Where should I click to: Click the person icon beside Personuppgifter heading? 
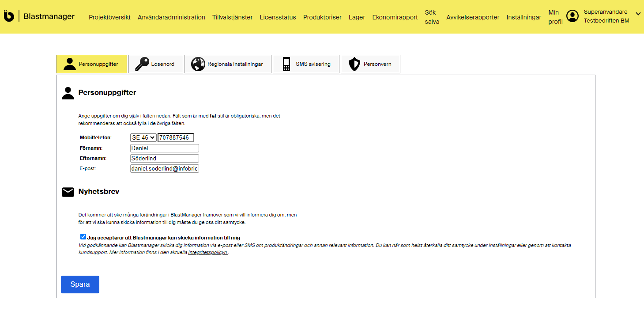pyautogui.click(x=68, y=93)
